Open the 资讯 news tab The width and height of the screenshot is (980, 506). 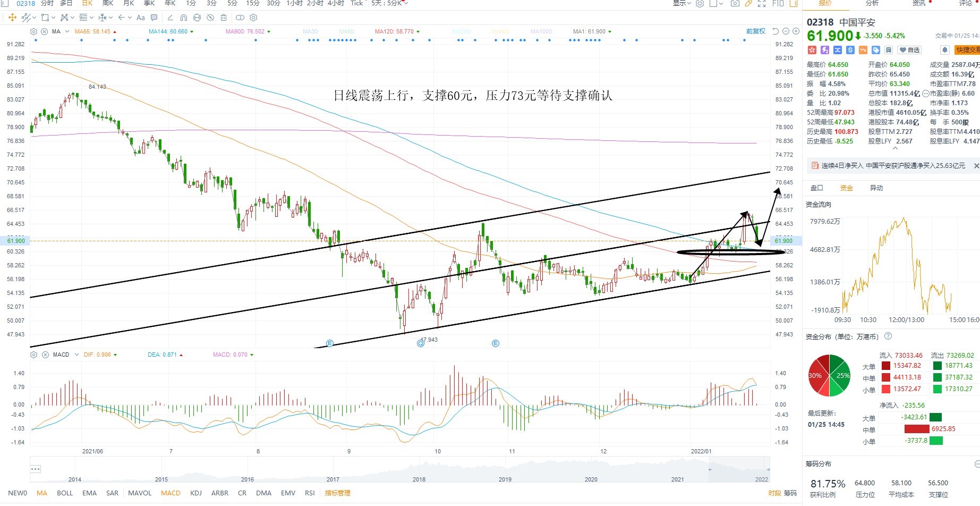(x=919, y=3)
